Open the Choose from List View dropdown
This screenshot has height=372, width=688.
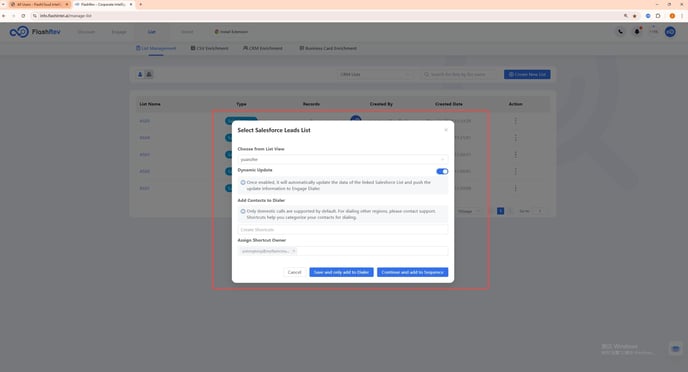click(343, 159)
